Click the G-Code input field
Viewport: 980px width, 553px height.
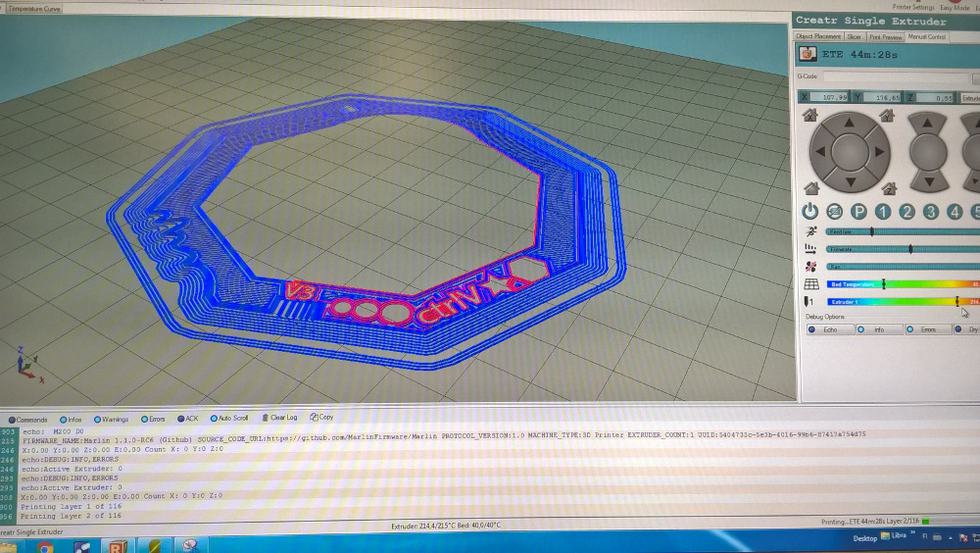pos(896,76)
